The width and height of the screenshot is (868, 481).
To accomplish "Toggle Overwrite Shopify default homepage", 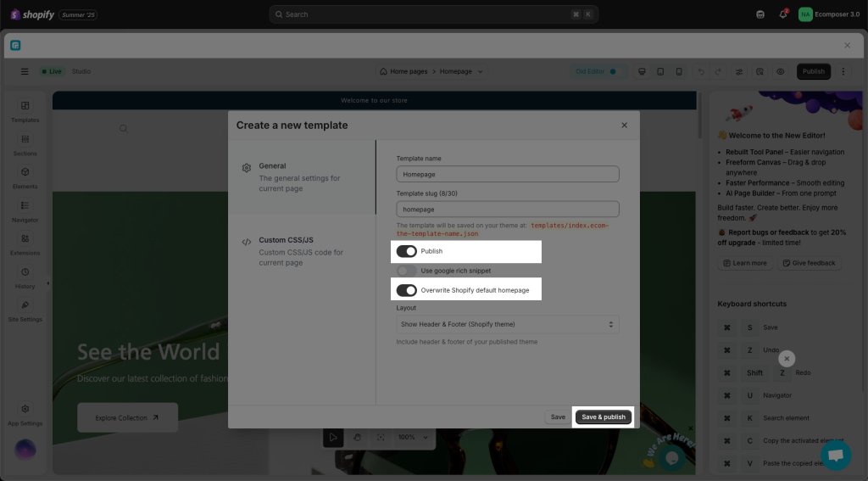I will click(x=406, y=290).
